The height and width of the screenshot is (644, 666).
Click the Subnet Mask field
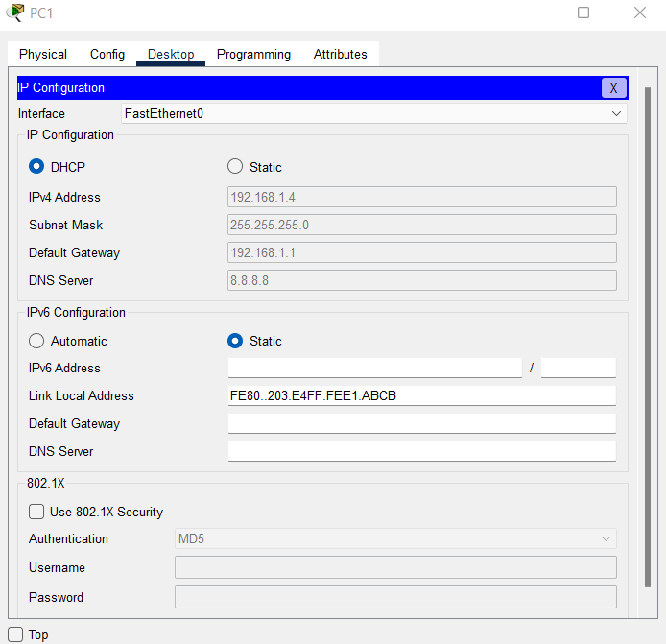422,225
